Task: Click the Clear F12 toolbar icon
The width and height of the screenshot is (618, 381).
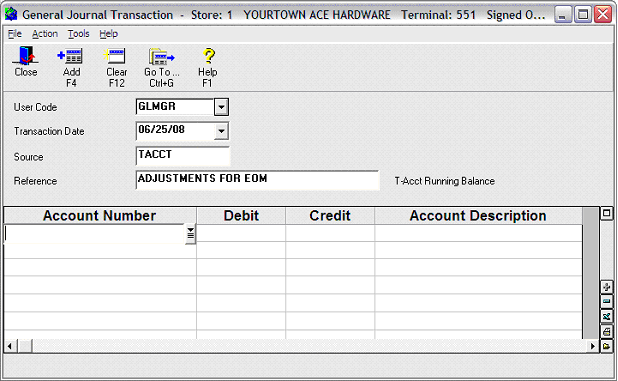Action: tap(116, 66)
